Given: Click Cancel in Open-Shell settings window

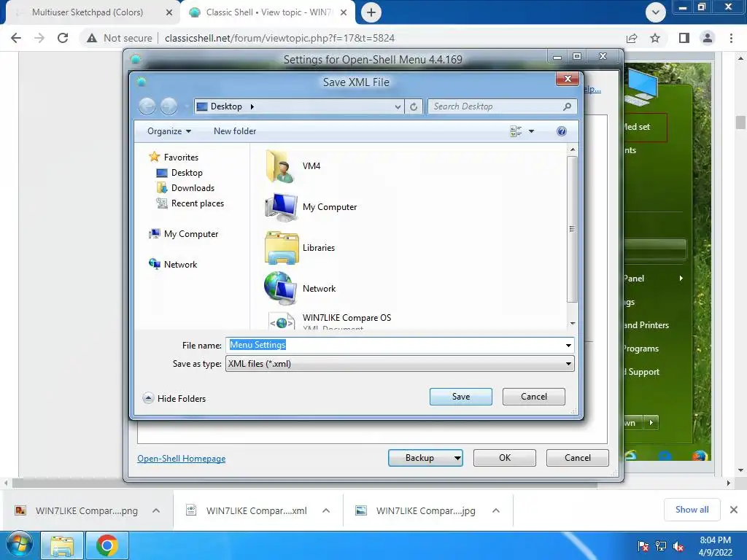Looking at the screenshot, I should [578, 458].
